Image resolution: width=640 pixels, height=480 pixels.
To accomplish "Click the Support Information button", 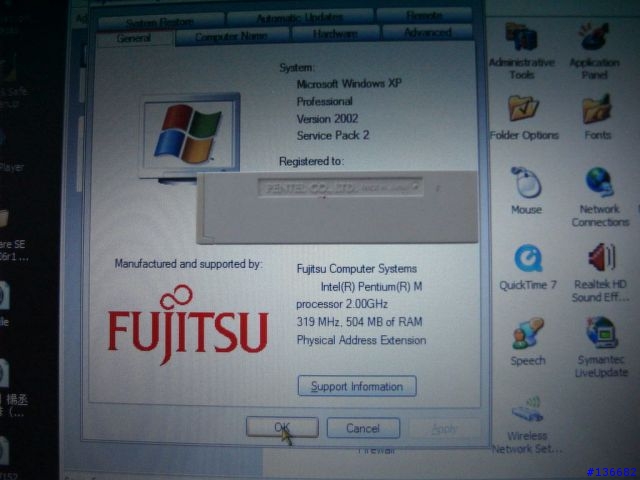I will pyautogui.click(x=357, y=386).
